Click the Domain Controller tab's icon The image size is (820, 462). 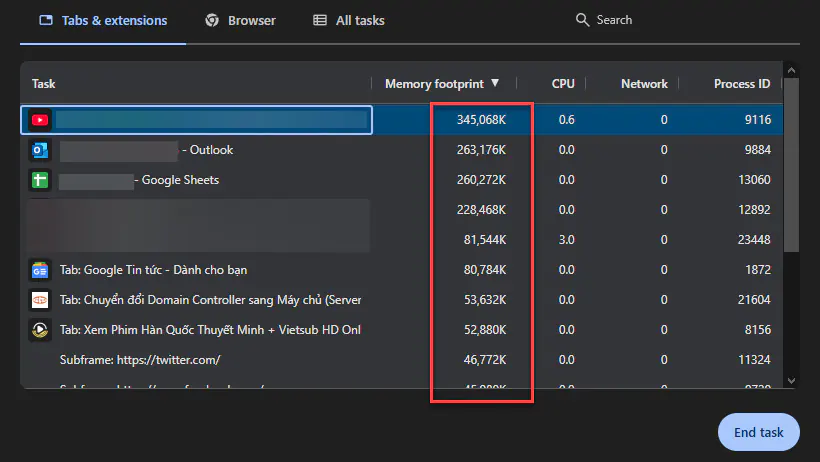(x=40, y=300)
